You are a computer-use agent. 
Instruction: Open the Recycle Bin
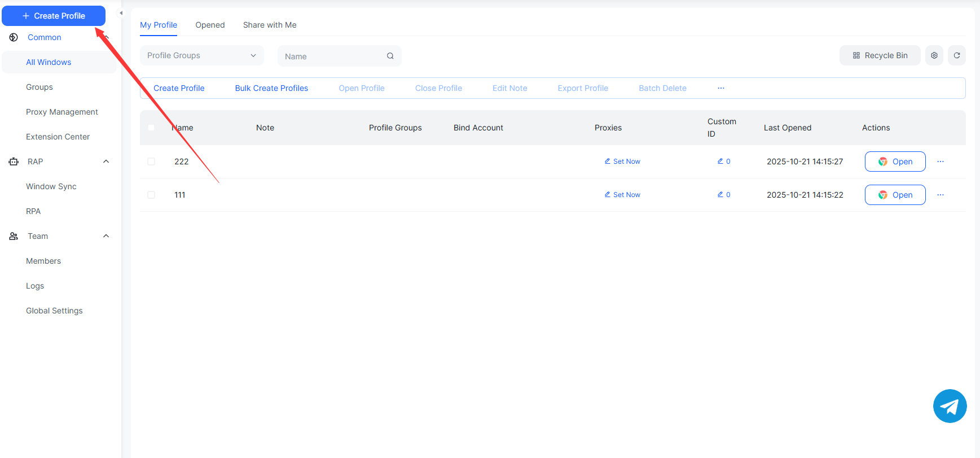point(880,55)
